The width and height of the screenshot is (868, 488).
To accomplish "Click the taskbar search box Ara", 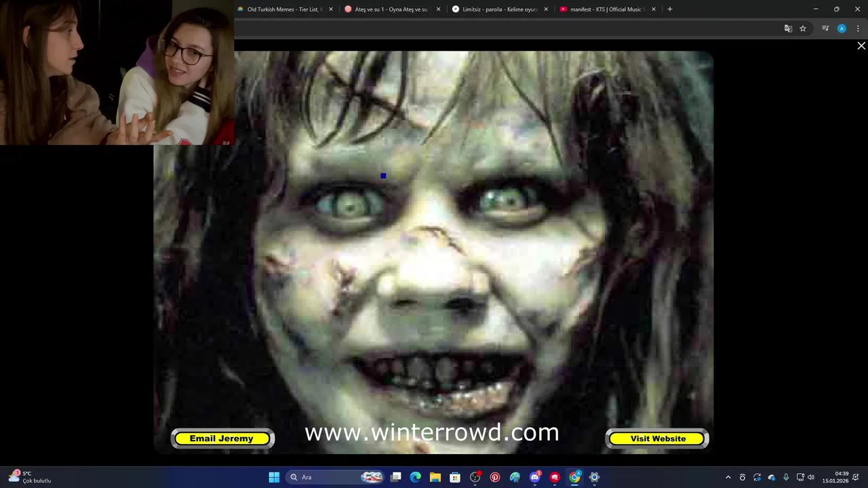I will (x=335, y=477).
